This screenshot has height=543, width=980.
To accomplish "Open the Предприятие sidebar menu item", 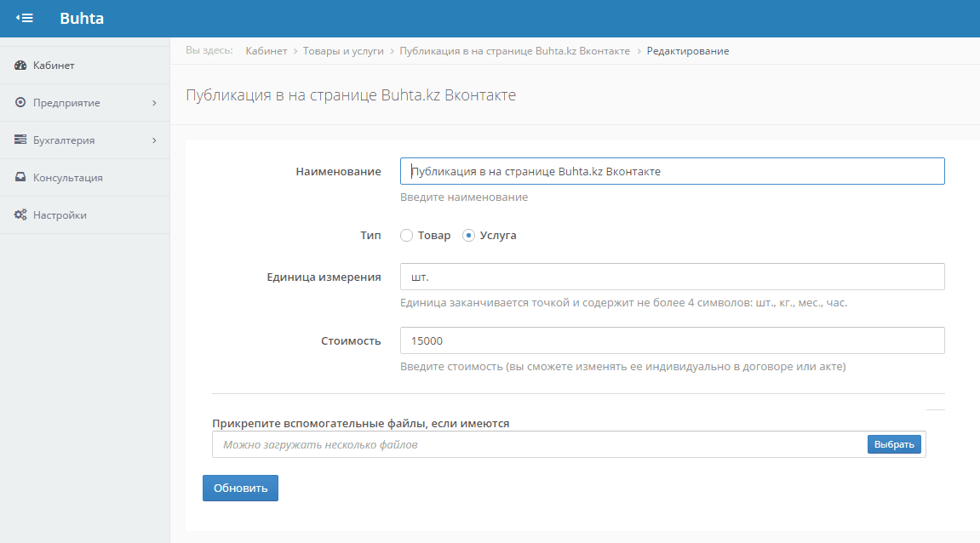I will click(x=85, y=102).
